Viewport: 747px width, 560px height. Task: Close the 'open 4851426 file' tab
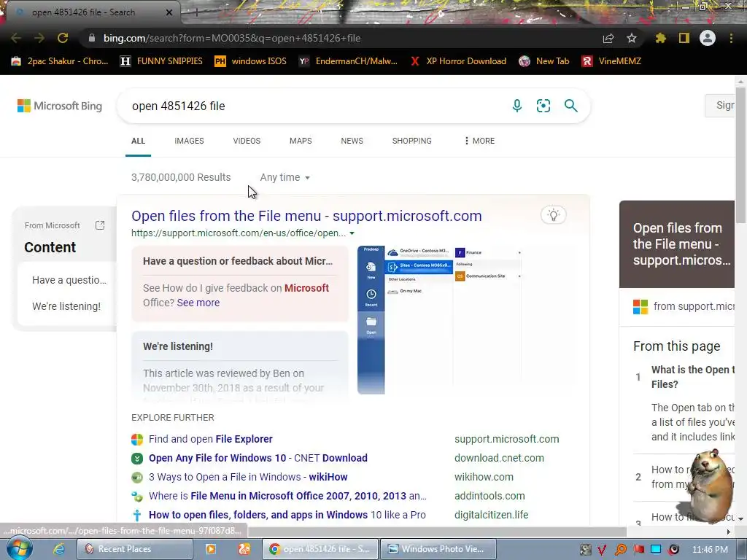coord(169,12)
